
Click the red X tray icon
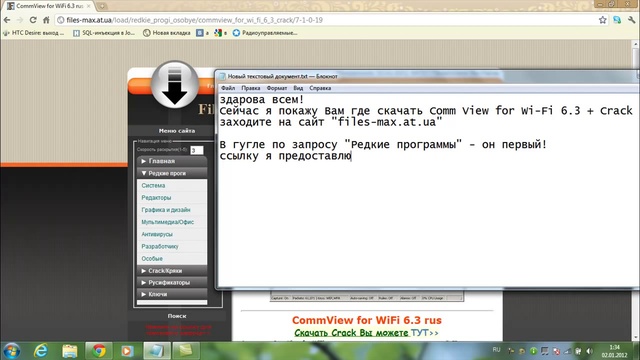tap(556, 351)
